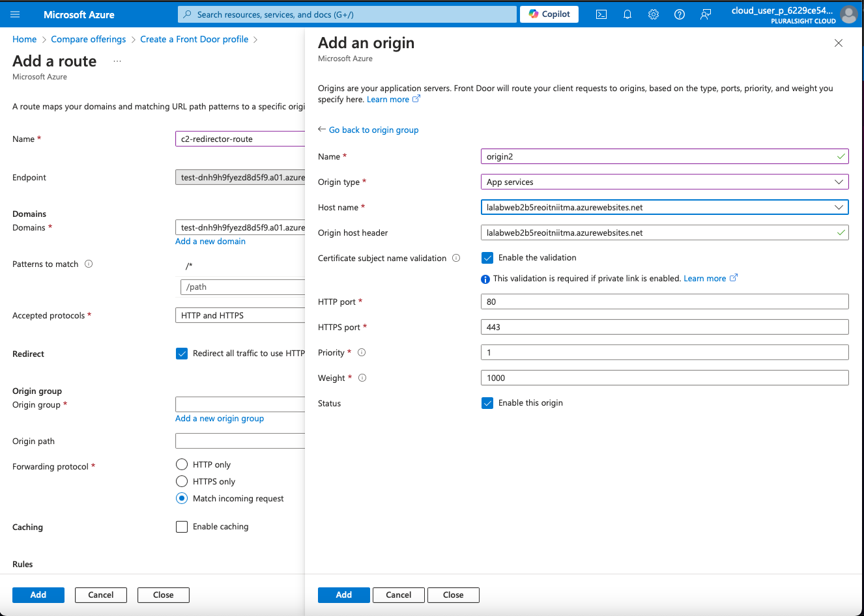The width and height of the screenshot is (864, 616).
Task: Click info icon next to Patterns to match
Action: 89,264
